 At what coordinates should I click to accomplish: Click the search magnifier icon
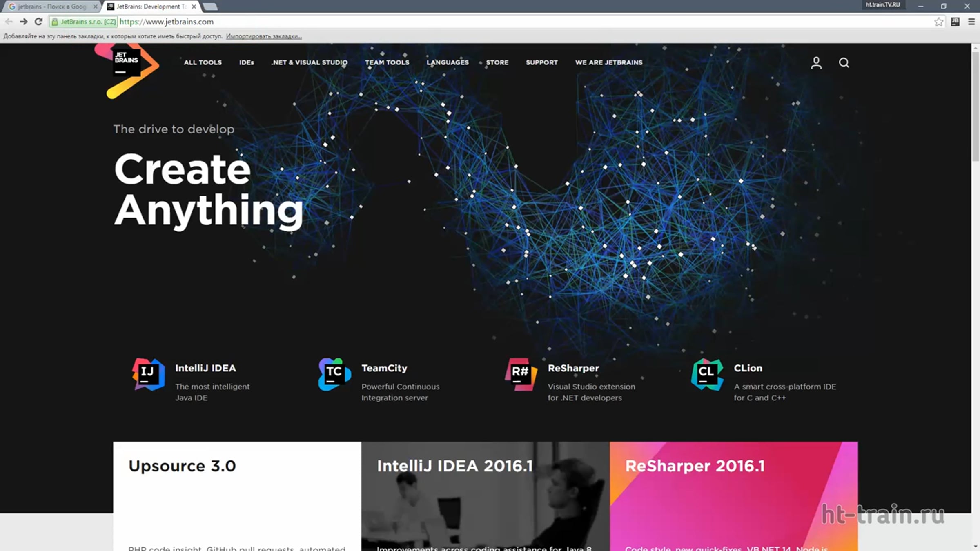844,63
